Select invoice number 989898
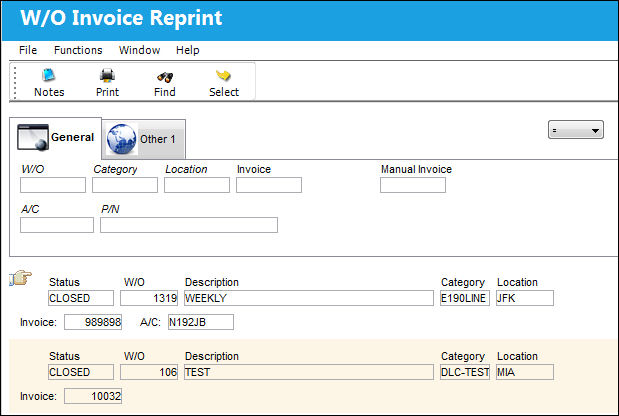 pos(93,322)
